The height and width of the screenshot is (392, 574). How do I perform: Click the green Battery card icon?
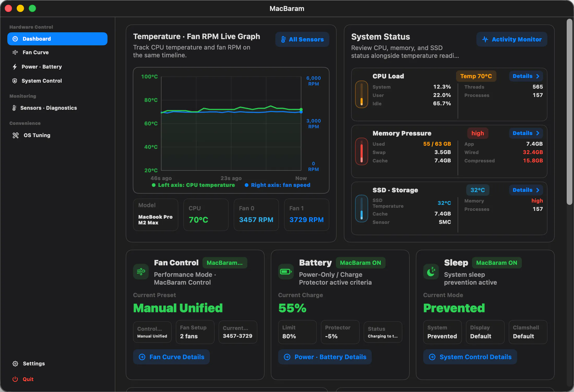pyautogui.click(x=286, y=272)
